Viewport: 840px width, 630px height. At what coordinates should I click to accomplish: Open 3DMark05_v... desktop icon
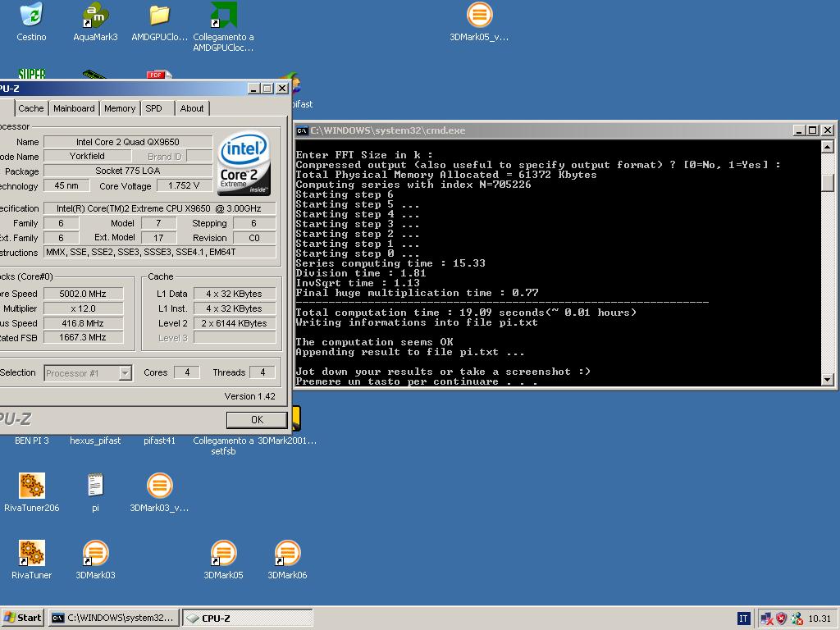[479, 15]
